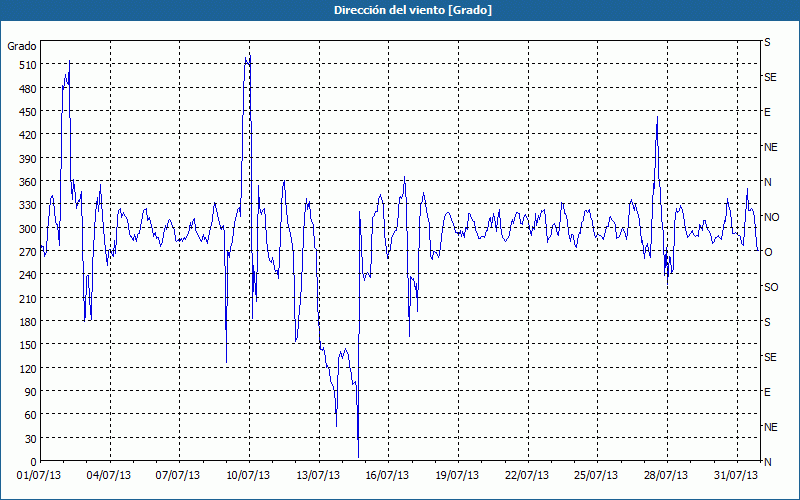Pick the 240 degree axis value

[x=28, y=275]
